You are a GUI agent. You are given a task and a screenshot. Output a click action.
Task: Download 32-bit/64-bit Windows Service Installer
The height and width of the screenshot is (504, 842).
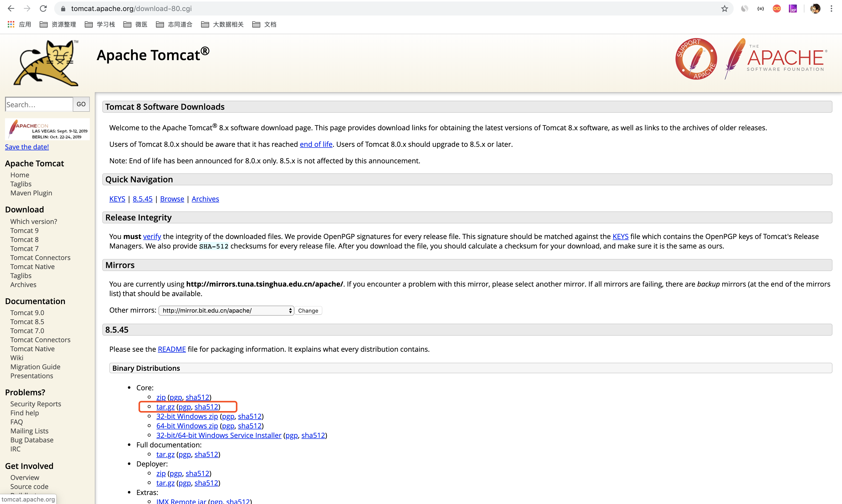pos(219,435)
